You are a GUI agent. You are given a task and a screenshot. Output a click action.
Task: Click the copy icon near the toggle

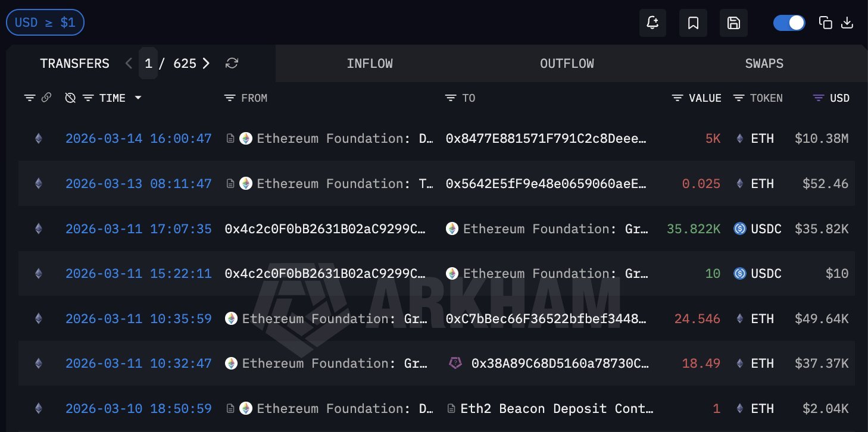(826, 22)
